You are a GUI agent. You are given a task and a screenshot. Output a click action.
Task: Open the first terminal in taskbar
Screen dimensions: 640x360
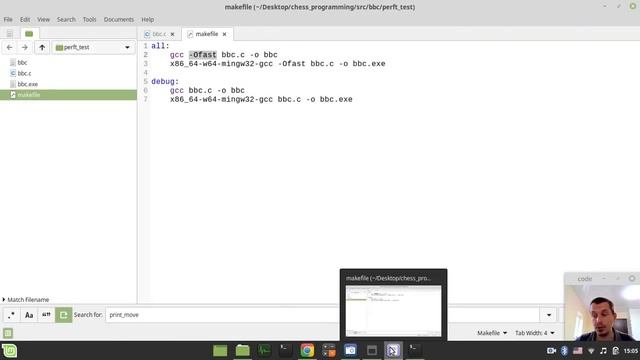pyautogui.click(x=285, y=351)
